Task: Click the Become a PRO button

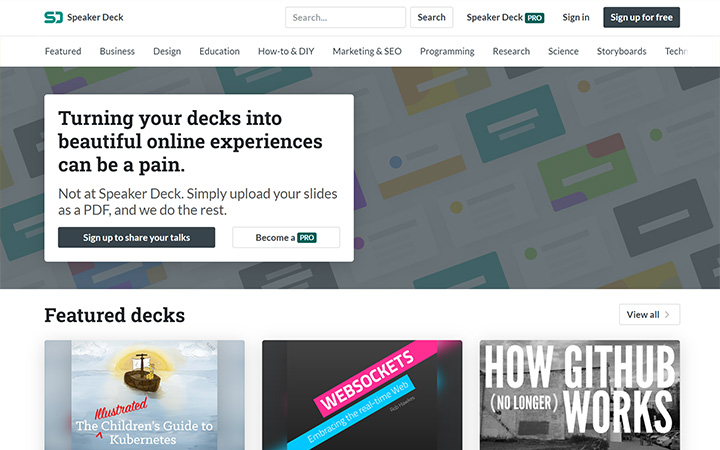Action: click(286, 237)
